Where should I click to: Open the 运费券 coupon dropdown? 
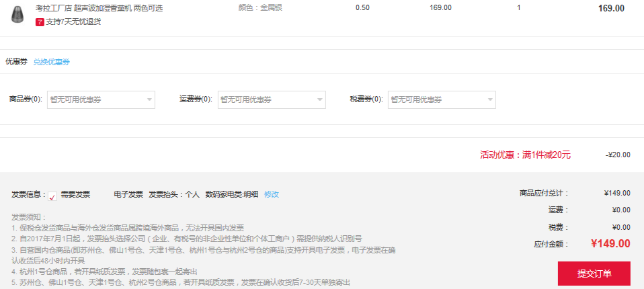click(272, 99)
